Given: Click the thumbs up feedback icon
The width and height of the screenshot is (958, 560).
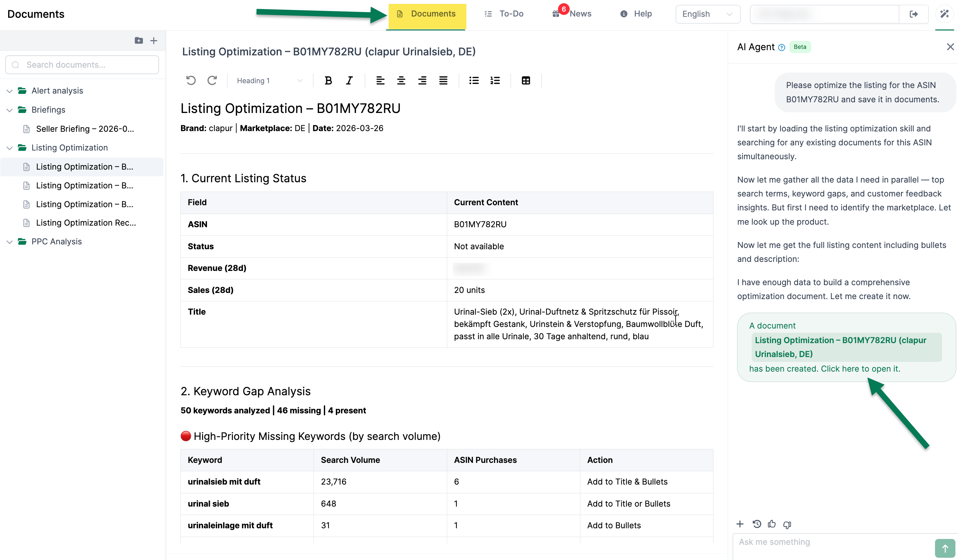Looking at the screenshot, I should pyautogui.click(x=771, y=524).
